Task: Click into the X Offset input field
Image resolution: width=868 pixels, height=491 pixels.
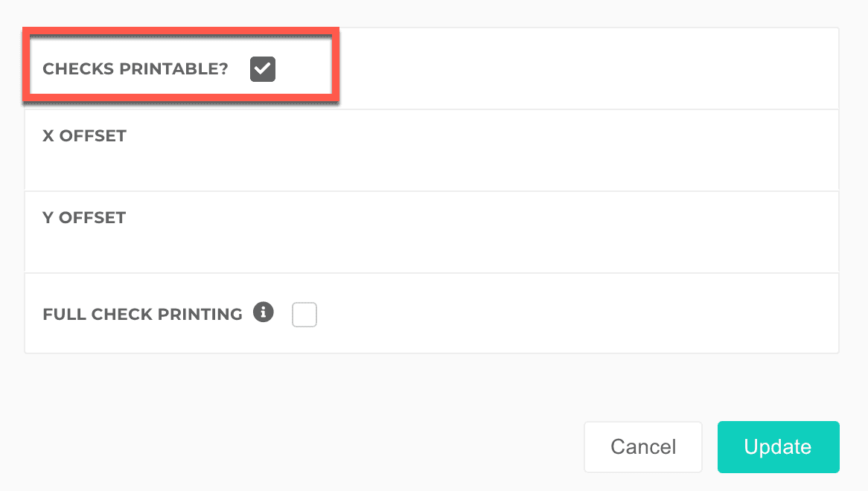Action: click(432, 166)
